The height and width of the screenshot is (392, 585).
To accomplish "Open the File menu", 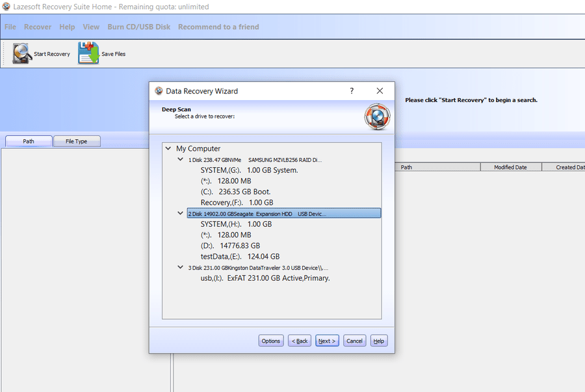I will 10,27.
